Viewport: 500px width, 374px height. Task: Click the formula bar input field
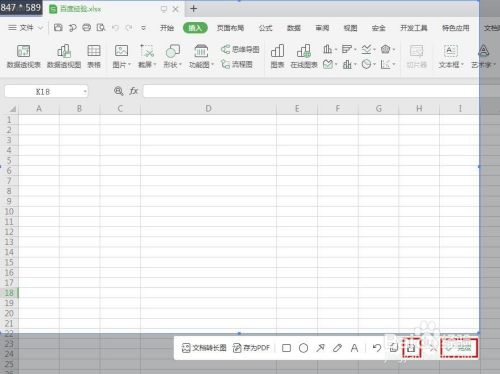(x=311, y=91)
